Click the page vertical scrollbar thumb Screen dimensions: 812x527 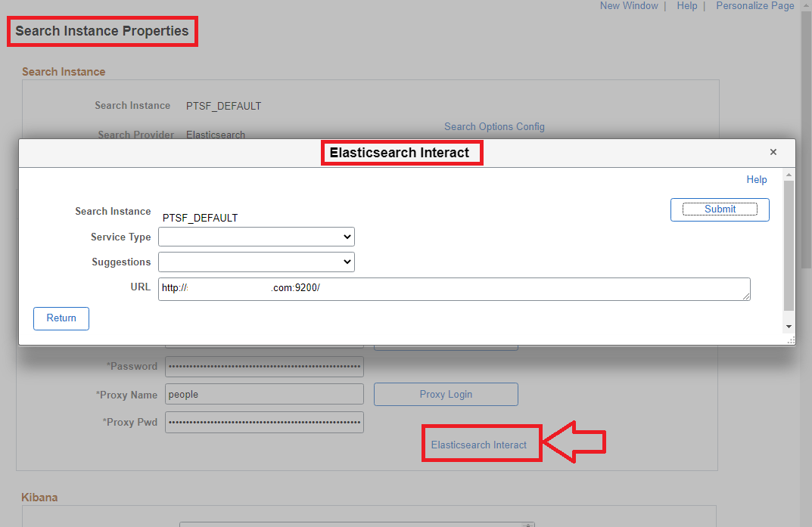click(806, 140)
